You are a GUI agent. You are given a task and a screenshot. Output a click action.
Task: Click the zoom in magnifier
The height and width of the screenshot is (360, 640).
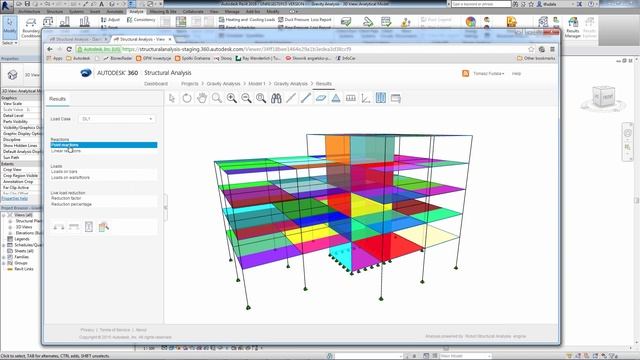click(x=231, y=98)
